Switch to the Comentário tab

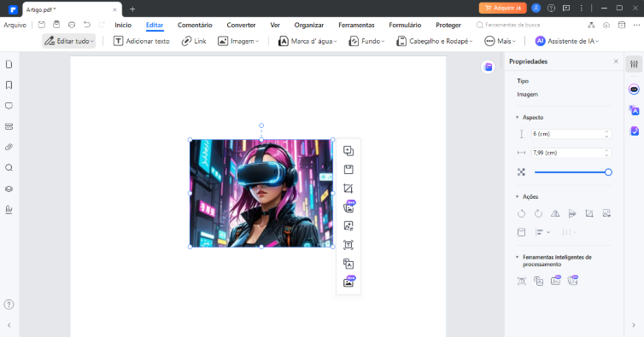[x=195, y=25]
